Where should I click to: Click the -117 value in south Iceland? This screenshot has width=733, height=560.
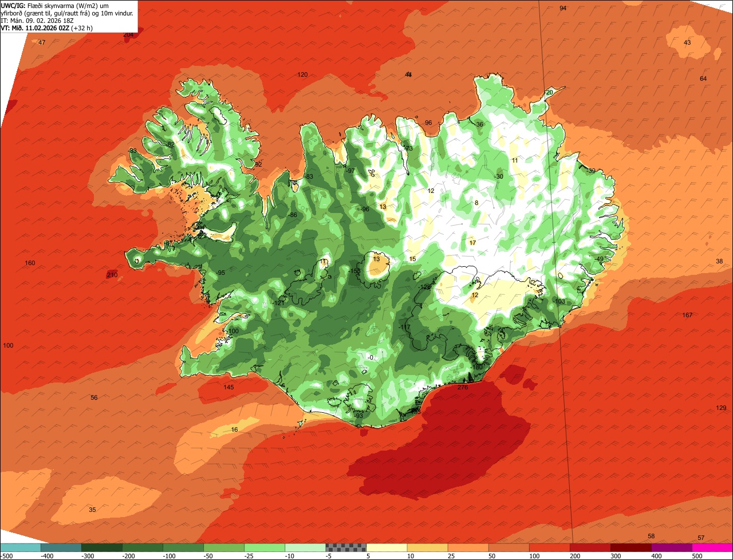tap(405, 328)
